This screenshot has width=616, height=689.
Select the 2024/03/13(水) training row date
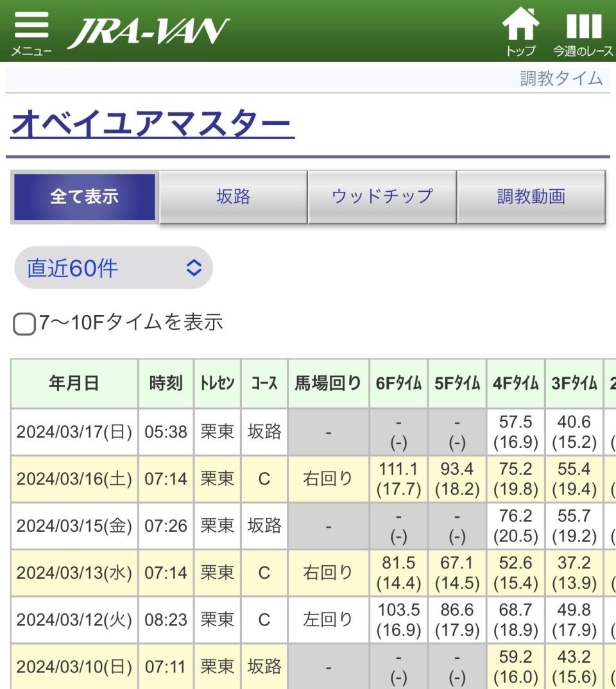pyautogui.click(x=74, y=573)
